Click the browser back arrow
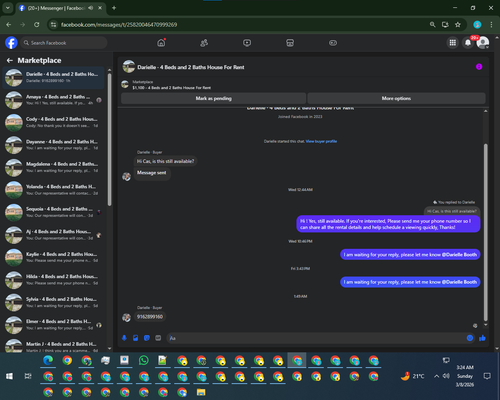The width and height of the screenshot is (500, 400). click(9, 25)
